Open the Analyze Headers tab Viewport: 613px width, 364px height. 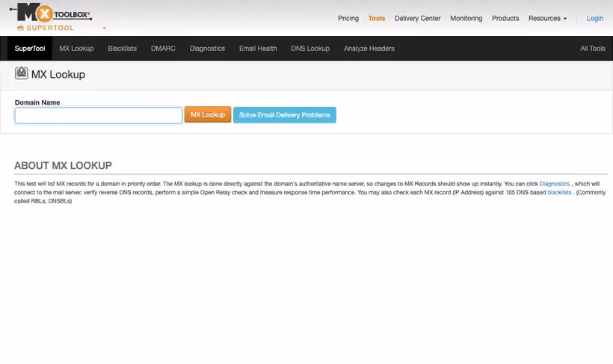[369, 49]
